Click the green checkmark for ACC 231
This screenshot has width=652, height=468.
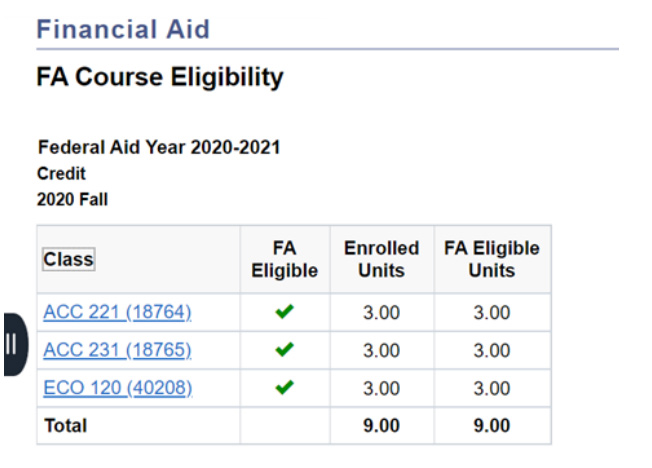click(x=285, y=350)
